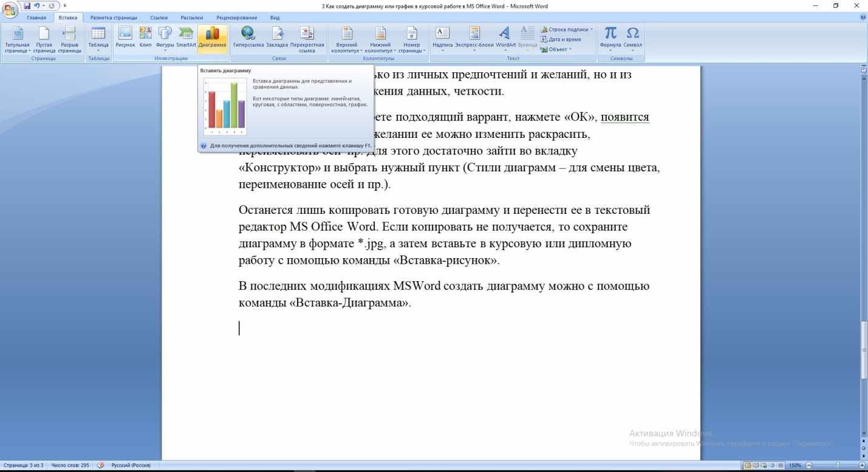This screenshot has width=868, height=472.
Task: Add a Строка подписи signature line
Action: [566, 29]
